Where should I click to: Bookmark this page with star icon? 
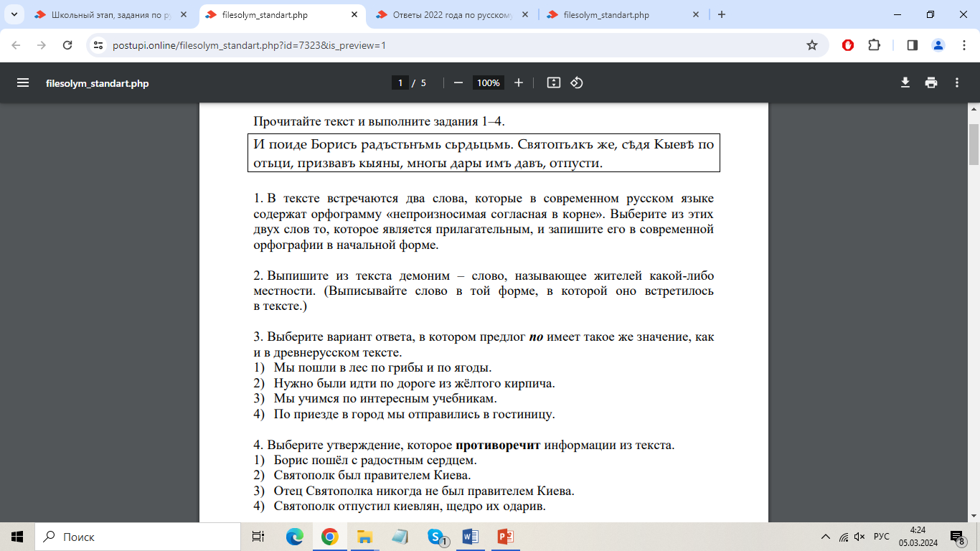tap(812, 45)
